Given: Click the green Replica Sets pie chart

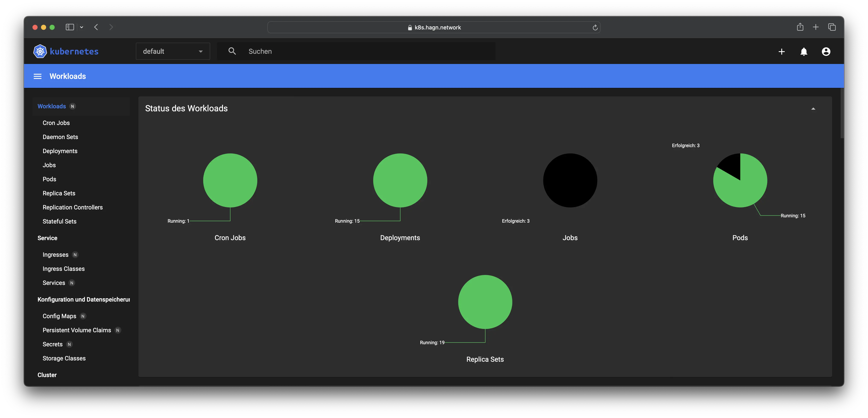Looking at the screenshot, I should point(485,302).
